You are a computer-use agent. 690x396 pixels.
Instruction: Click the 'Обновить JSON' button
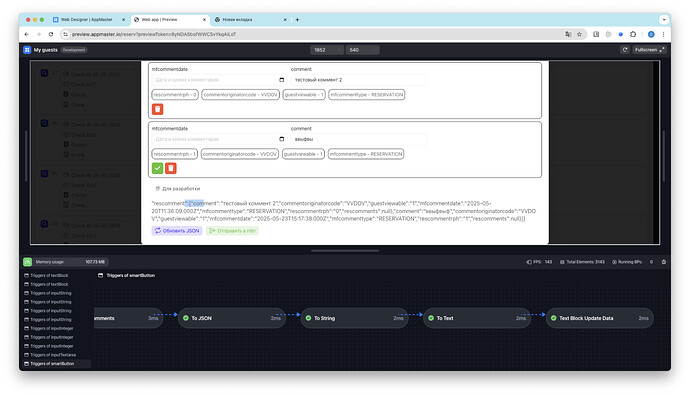[x=177, y=231]
